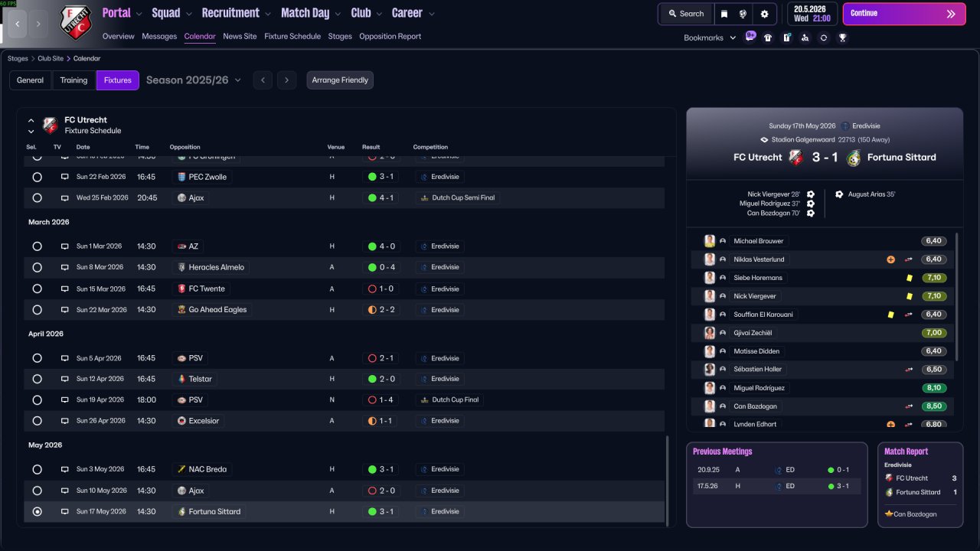Go back with the left arrow navigation button
Viewport: 980px width, 551px height.
(18, 24)
